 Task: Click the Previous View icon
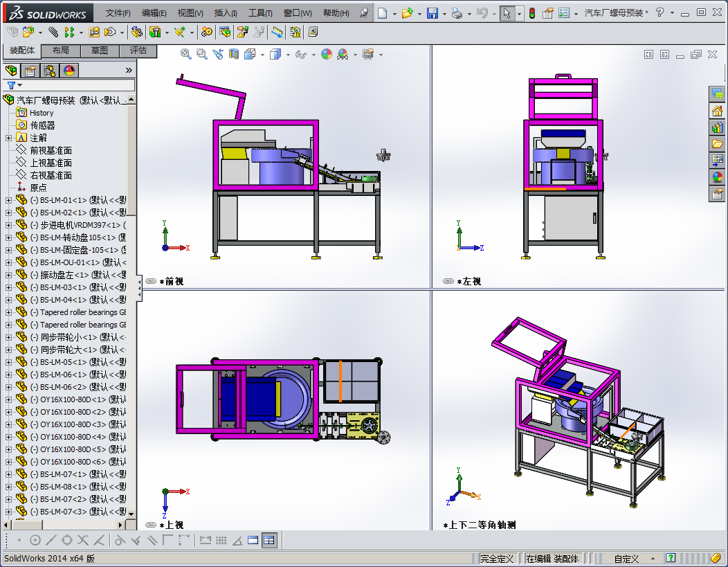[x=218, y=54]
